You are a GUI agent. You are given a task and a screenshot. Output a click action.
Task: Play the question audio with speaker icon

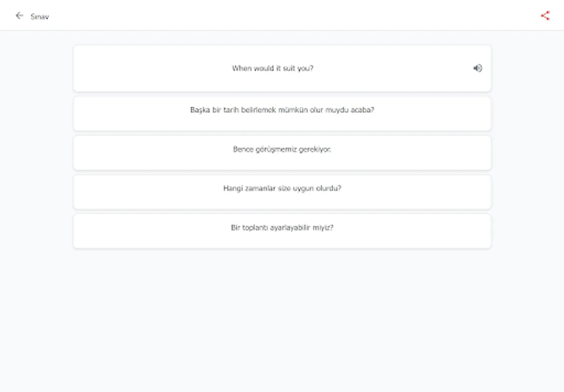tap(478, 68)
